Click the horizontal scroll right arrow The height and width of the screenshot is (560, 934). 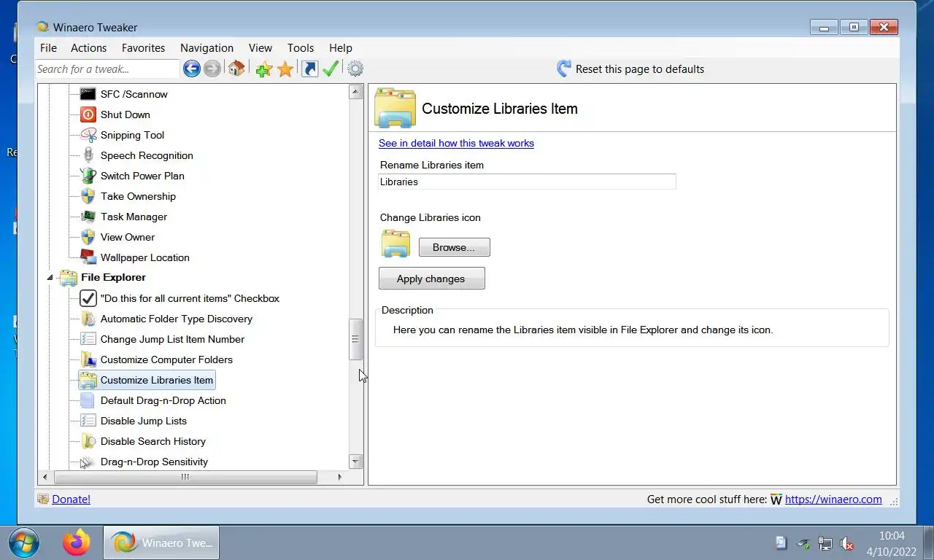(339, 477)
